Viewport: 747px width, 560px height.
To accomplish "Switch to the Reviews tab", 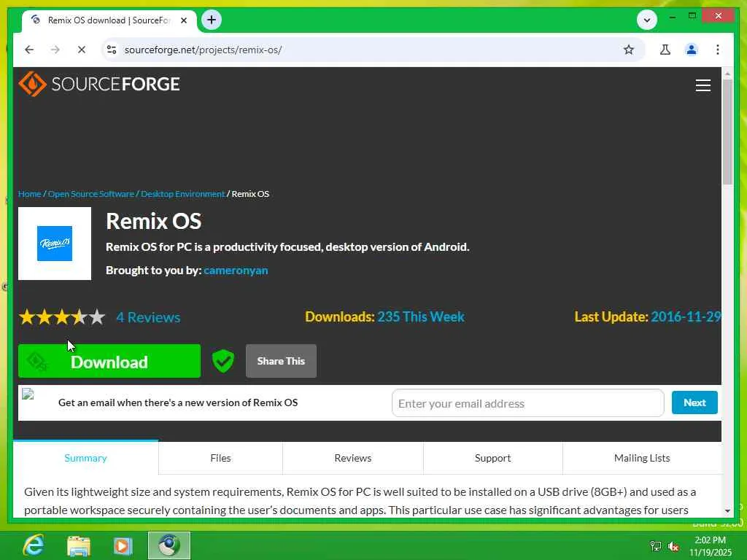I will click(x=353, y=458).
